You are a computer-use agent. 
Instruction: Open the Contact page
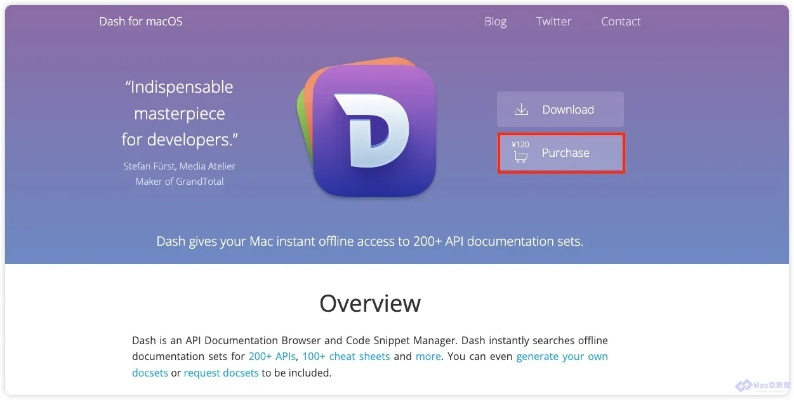620,21
